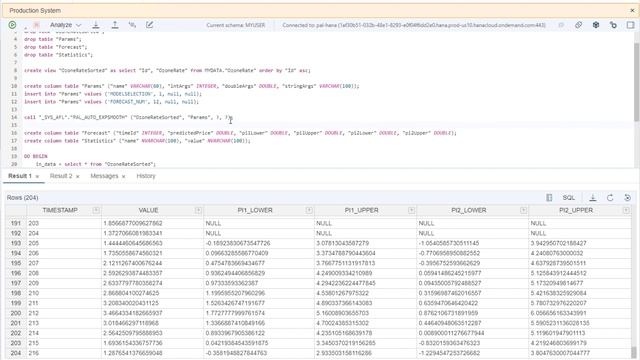640x360 pixels.
Task: Click line 19 DO BEGIN statement
Action: pos(36,156)
